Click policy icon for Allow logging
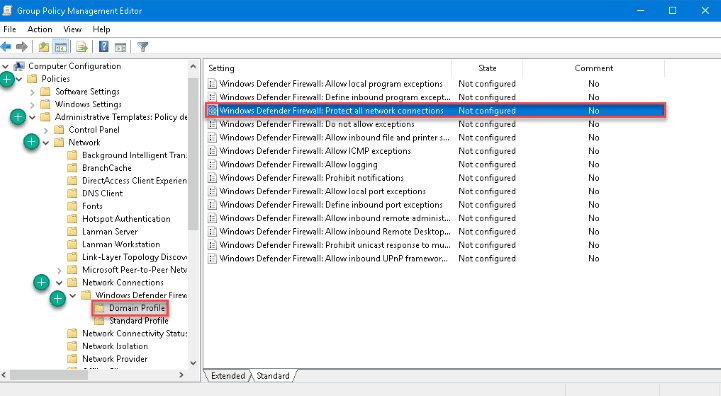721x396 pixels. click(x=212, y=164)
